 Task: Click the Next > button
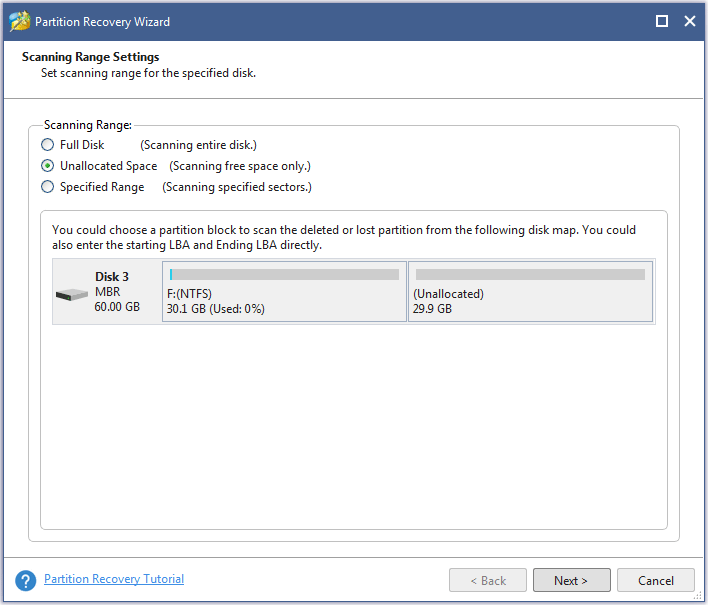571,580
